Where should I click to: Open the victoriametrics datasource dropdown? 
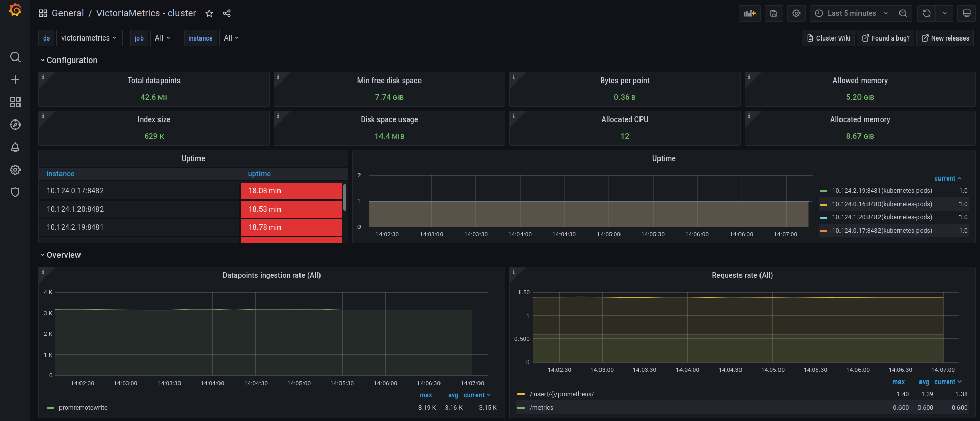point(89,38)
